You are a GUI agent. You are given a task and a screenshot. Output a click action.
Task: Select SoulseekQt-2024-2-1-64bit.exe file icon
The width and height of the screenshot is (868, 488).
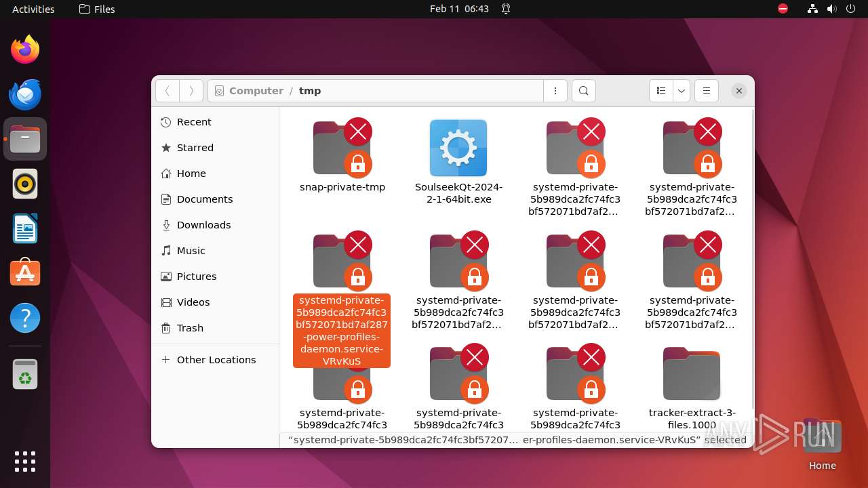[458, 148]
